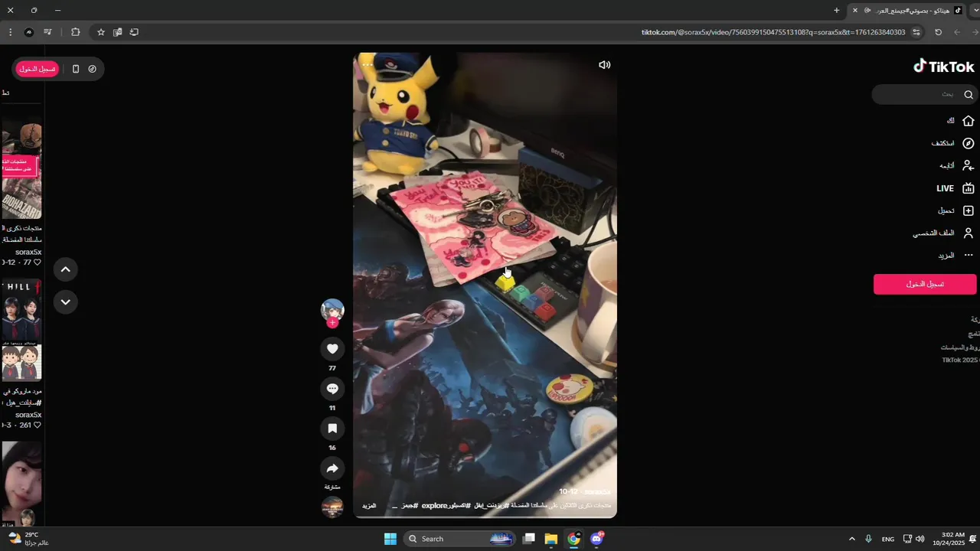
Task: Click the microphone icon in system tray
Action: click(x=868, y=539)
